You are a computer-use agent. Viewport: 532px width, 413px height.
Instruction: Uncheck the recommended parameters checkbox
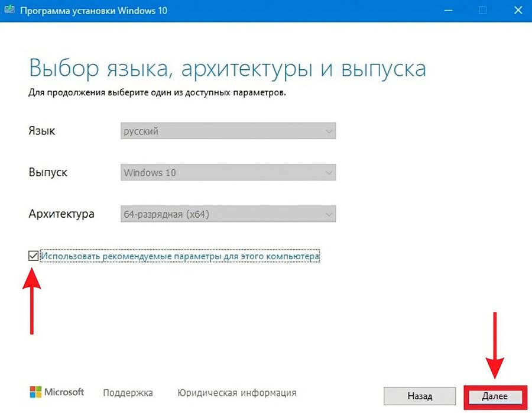click(33, 256)
